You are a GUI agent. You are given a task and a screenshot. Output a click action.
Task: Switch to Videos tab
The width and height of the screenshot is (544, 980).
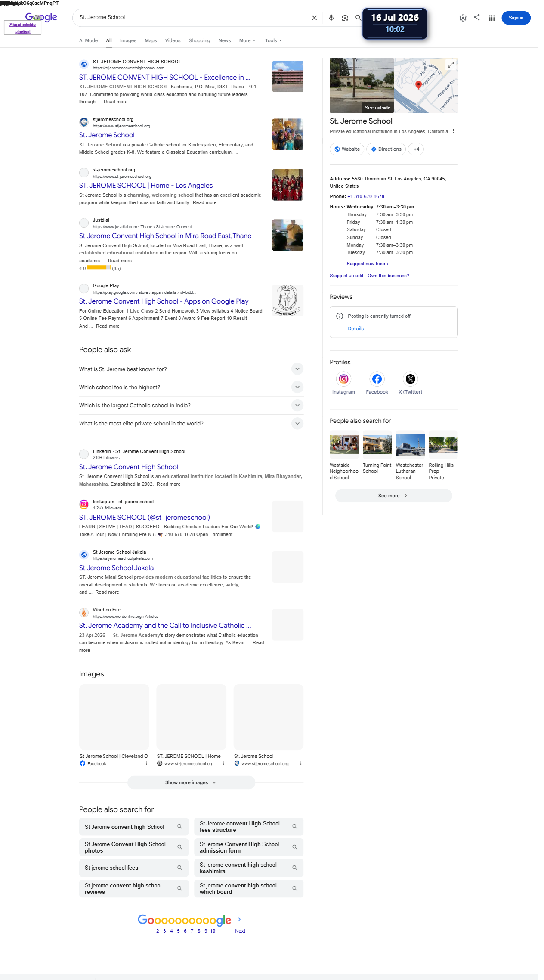(173, 40)
